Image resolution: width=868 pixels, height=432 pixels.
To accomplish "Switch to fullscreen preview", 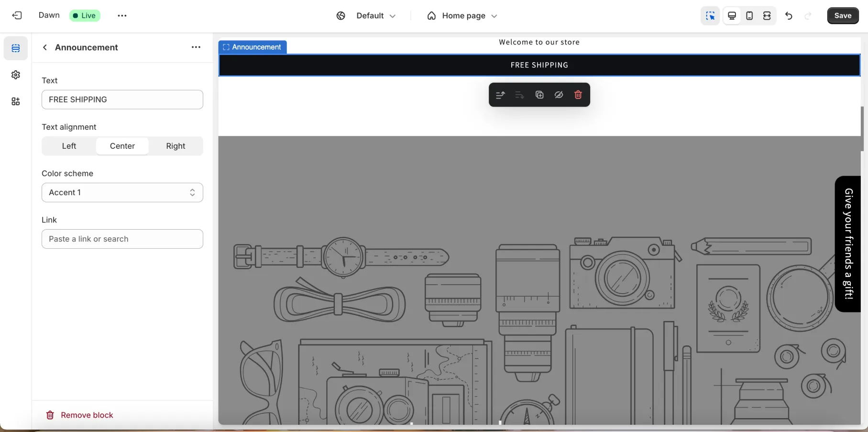I will tap(767, 16).
